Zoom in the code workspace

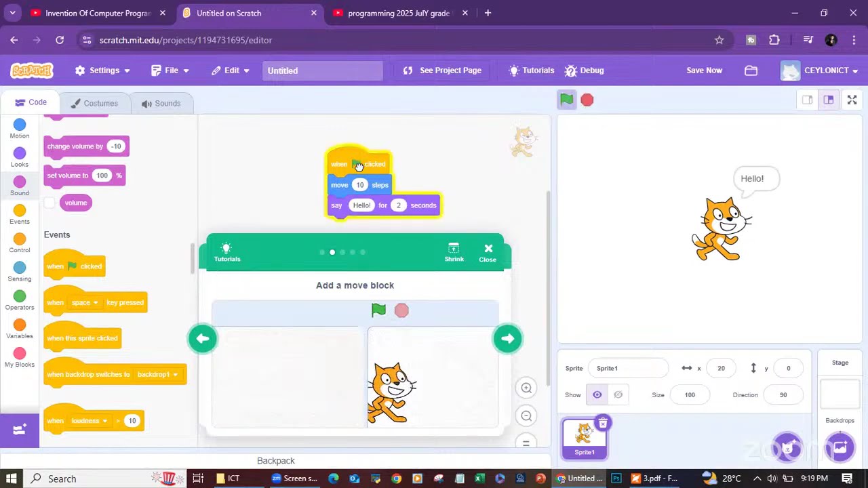526,388
